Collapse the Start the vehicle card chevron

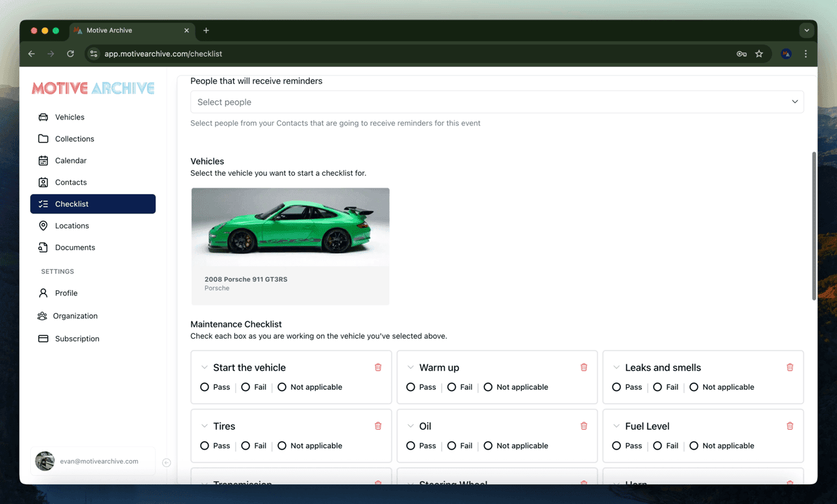click(x=204, y=367)
